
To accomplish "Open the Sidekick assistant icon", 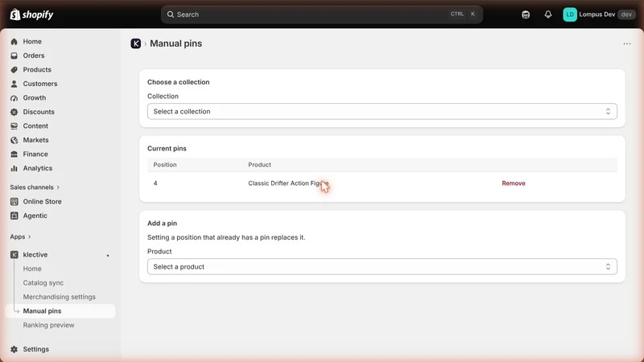I will (x=526, y=14).
